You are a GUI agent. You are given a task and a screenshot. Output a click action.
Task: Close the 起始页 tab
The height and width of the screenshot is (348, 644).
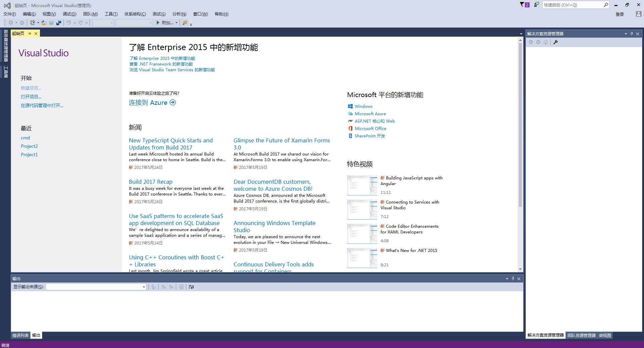click(36, 33)
